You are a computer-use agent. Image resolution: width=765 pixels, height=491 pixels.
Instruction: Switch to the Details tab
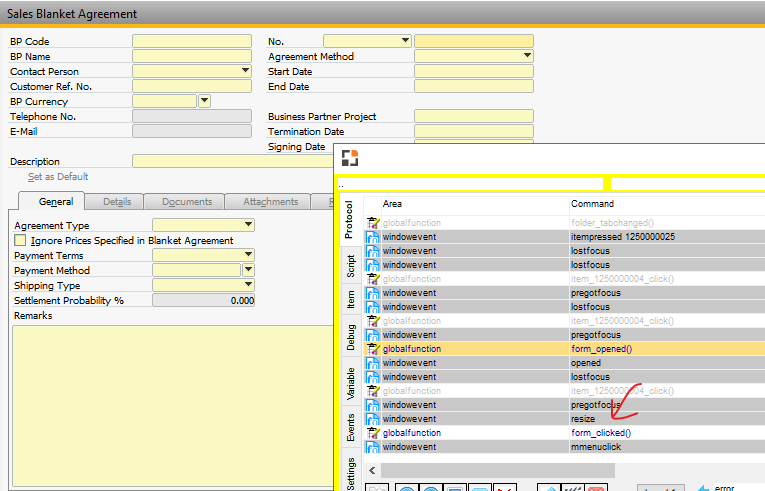[117, 202]
